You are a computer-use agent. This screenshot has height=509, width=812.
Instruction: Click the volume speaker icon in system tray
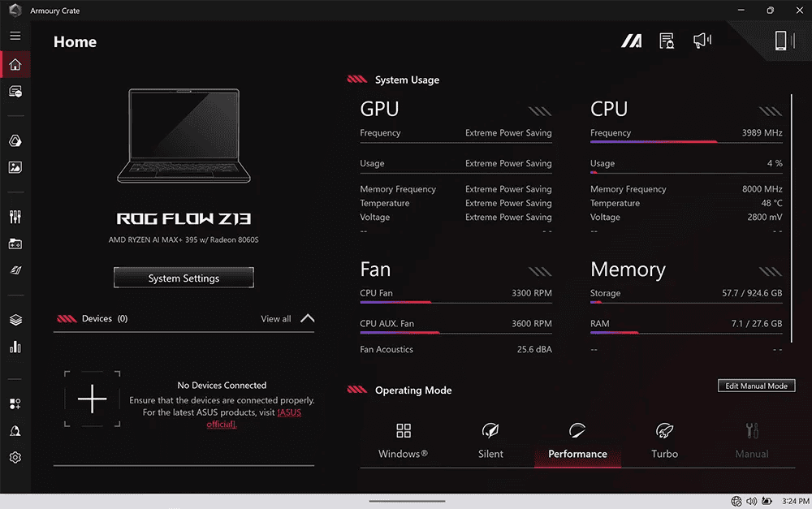(751, 501)
